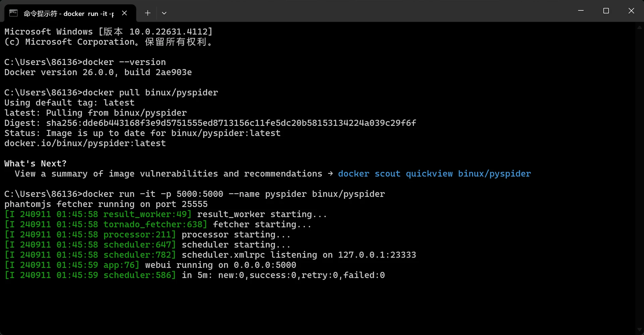This screenshot has height=335, width=644.
Task: Click the Command Prompt icon in the tab
Action: pyautogui.click(x=13, y=13)
